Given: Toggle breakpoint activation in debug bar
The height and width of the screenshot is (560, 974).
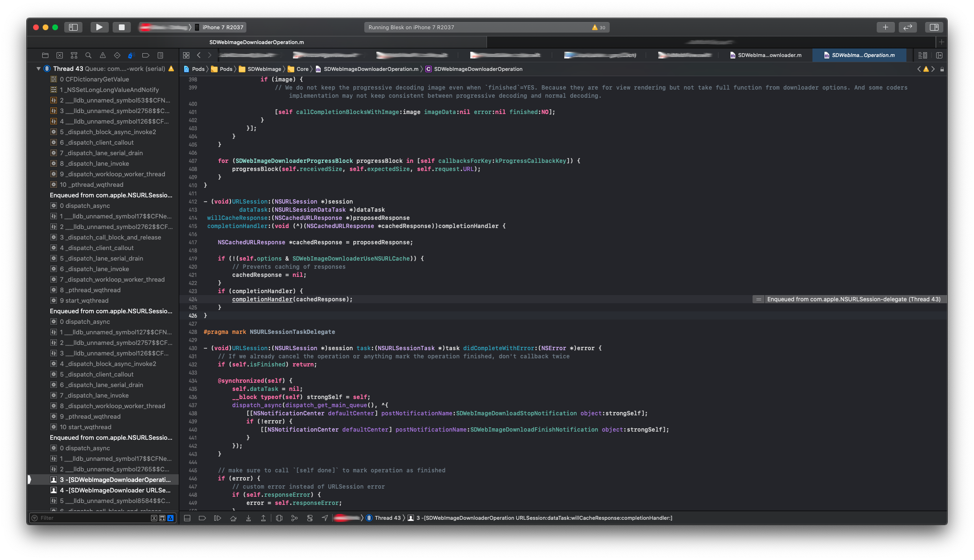Looking at the screenshot, I should 202,518.
